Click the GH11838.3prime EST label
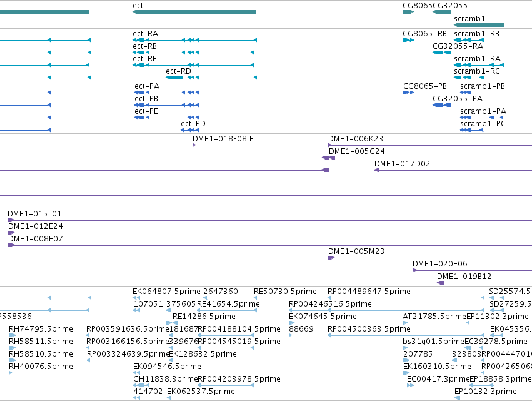Screen dimensions: 532x401 (165, 380)
